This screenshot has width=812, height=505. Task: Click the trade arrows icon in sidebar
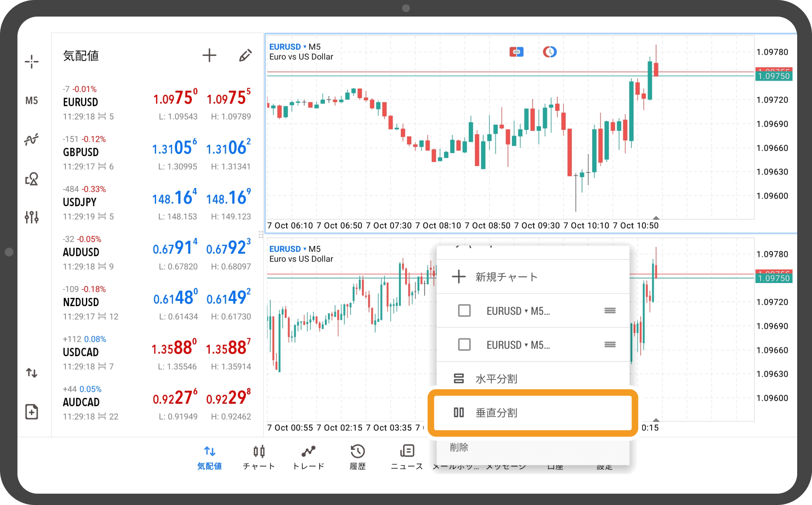(x=31, y=373)
